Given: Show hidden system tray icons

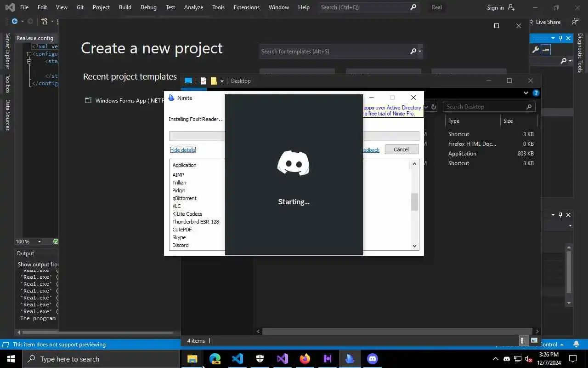Looking at the screenshot, I should [x=495, y=359].
